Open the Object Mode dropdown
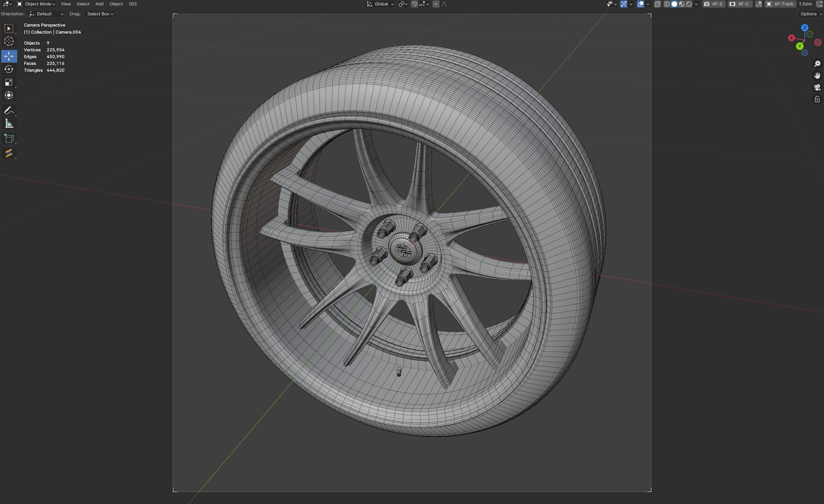This screenshot has width=824, height=504. [x=36, y=4]
